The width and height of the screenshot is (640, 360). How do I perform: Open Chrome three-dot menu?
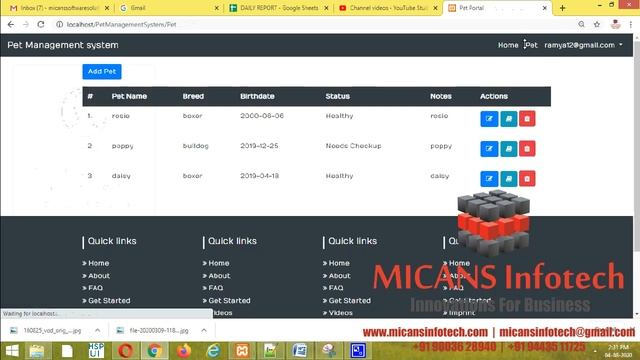[x=631, y=24]
